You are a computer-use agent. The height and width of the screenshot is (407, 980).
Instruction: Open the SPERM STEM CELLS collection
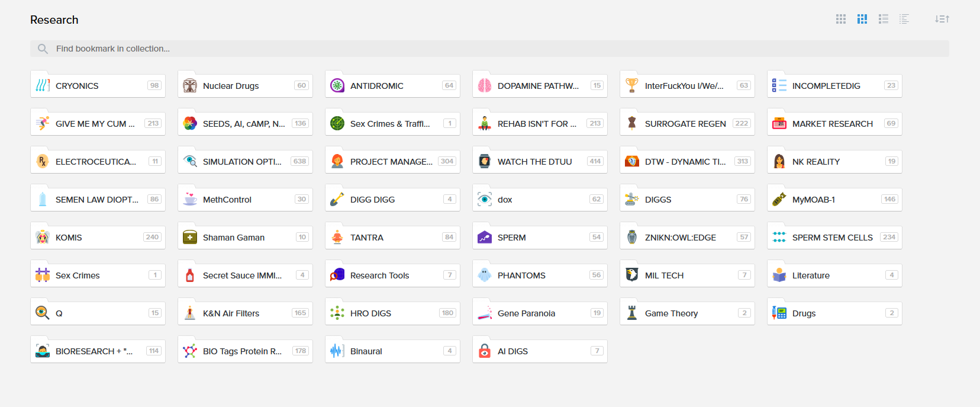[x=834, y=238]
